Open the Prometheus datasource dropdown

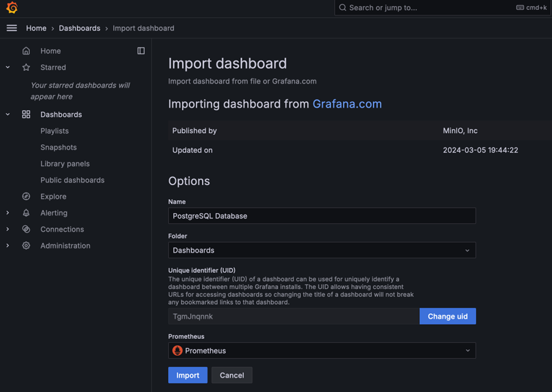pyautogui.click(x=322, y=350)
